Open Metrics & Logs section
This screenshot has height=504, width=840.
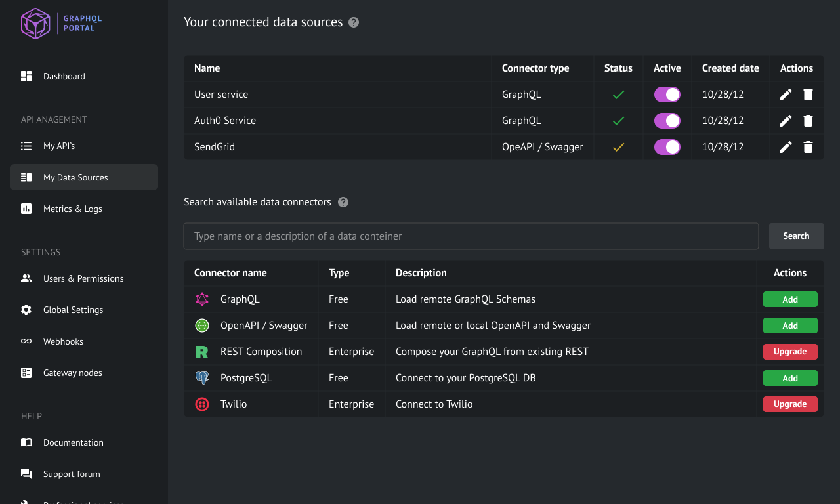(84, 209)
